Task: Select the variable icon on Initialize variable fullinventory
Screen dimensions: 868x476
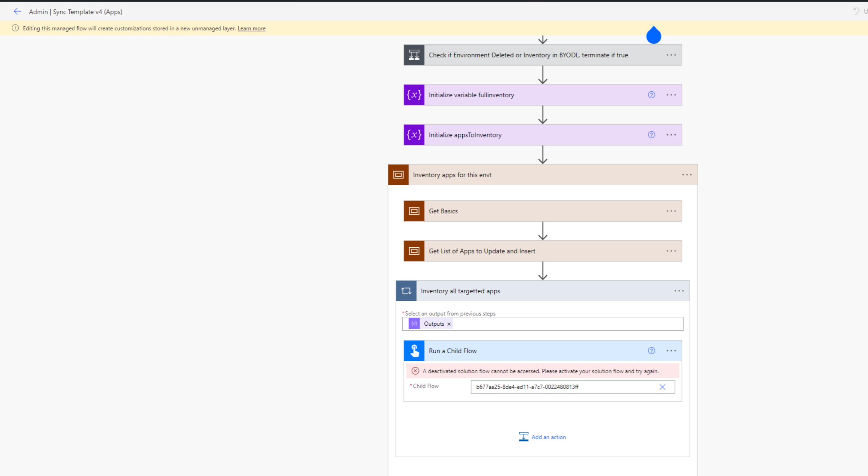Action: coord(414,95)
